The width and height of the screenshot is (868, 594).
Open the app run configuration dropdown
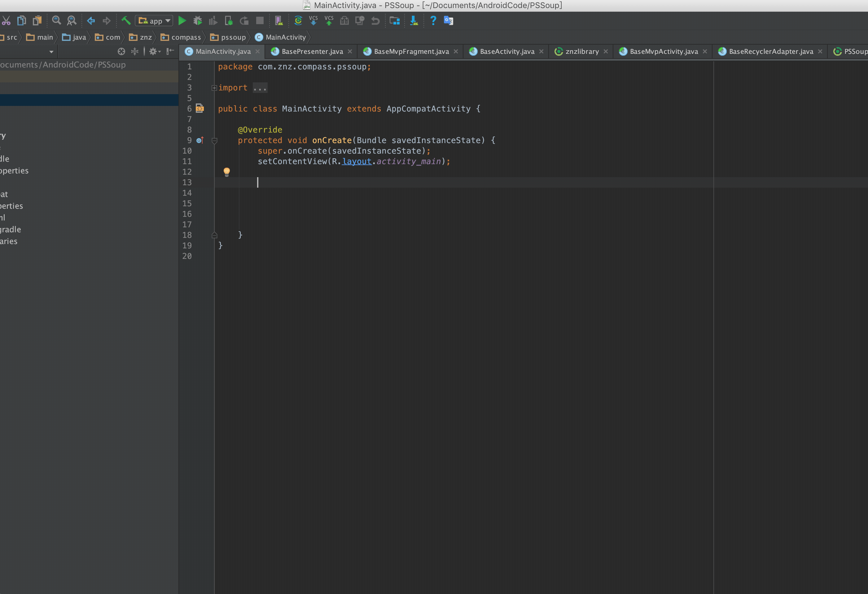coord(154,21)
